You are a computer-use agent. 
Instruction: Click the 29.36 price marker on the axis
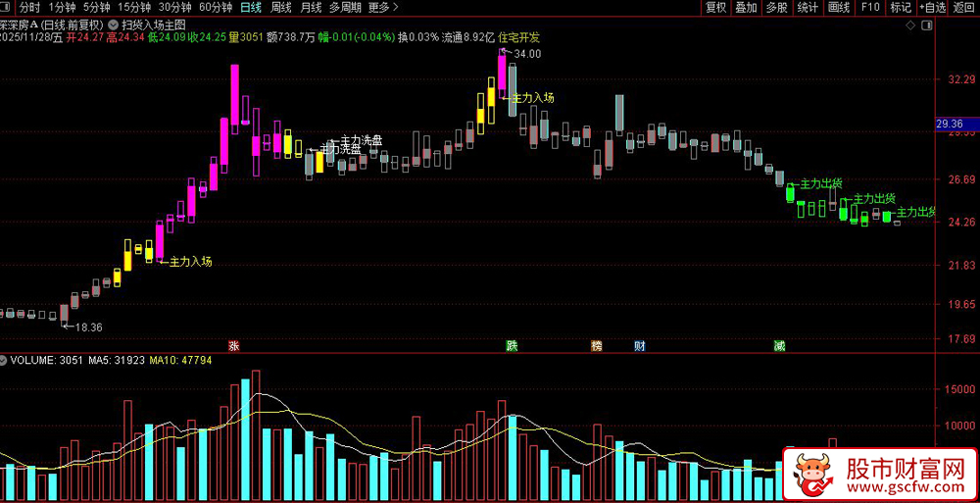[956, 124]
